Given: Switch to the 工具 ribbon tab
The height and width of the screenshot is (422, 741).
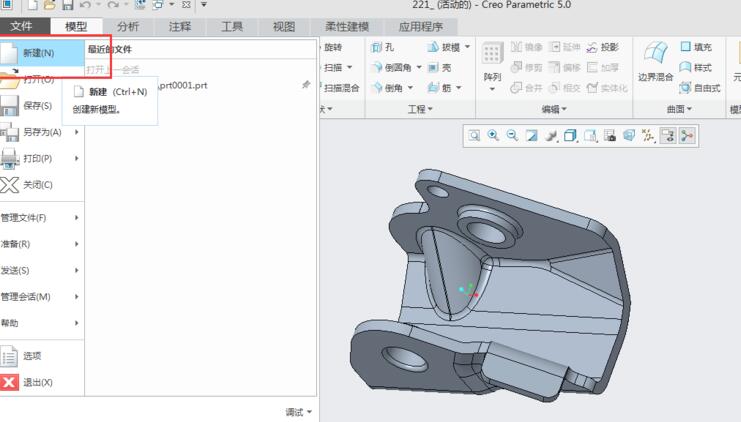Looking at the screenshot, I should point(232,26).
